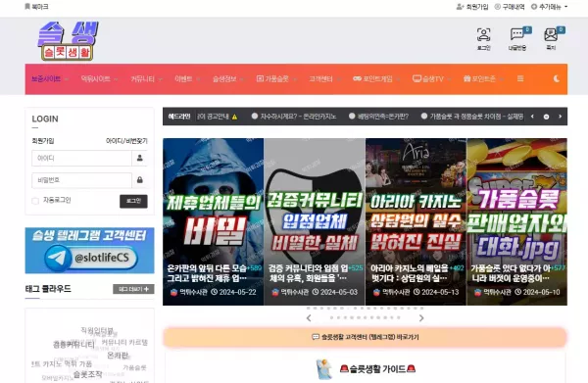
Task: Click the 태그 더보기 + button
Action: point(133,289)
